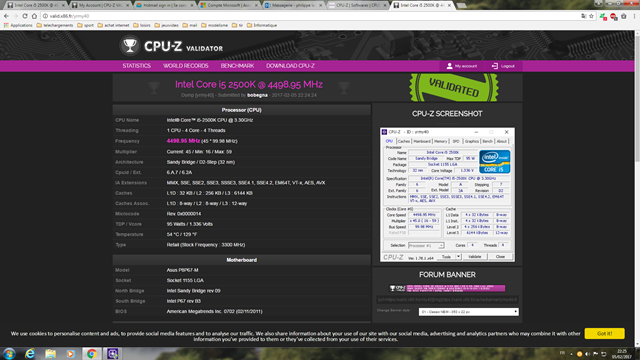Open the CPU-Z screenshot thumbnail image
The height and width of the screenshot is (360, 640).
pyautogui.click(x=447, y=195)
